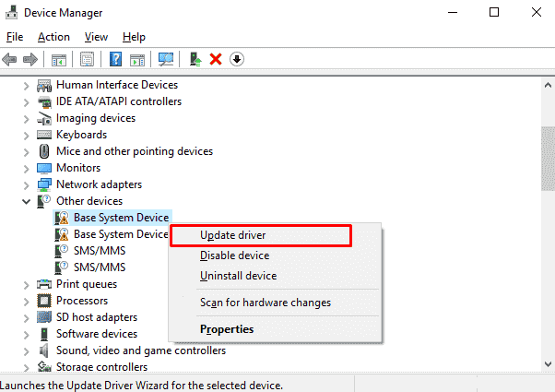Click the Disable device down-arrow icon

(x=237, y=59)
